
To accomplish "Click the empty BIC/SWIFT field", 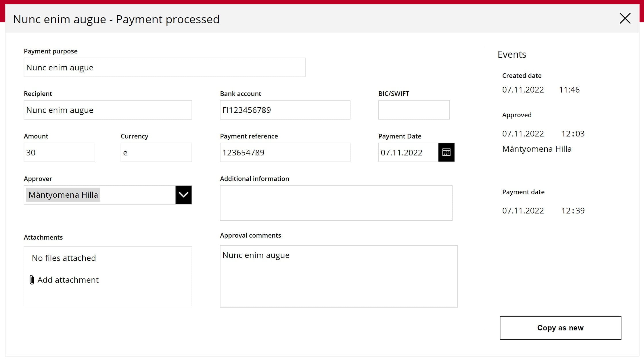I will point(413,110).
